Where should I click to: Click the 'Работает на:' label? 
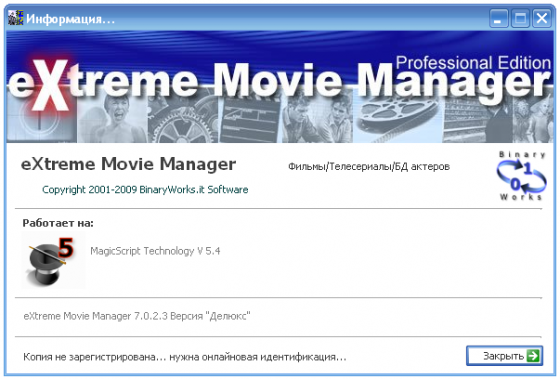point(58,223)
